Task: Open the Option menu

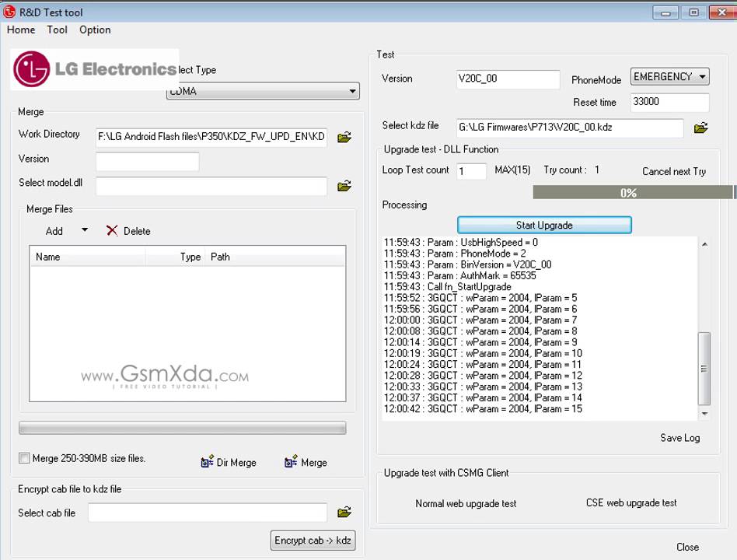Action: [95, 30]
